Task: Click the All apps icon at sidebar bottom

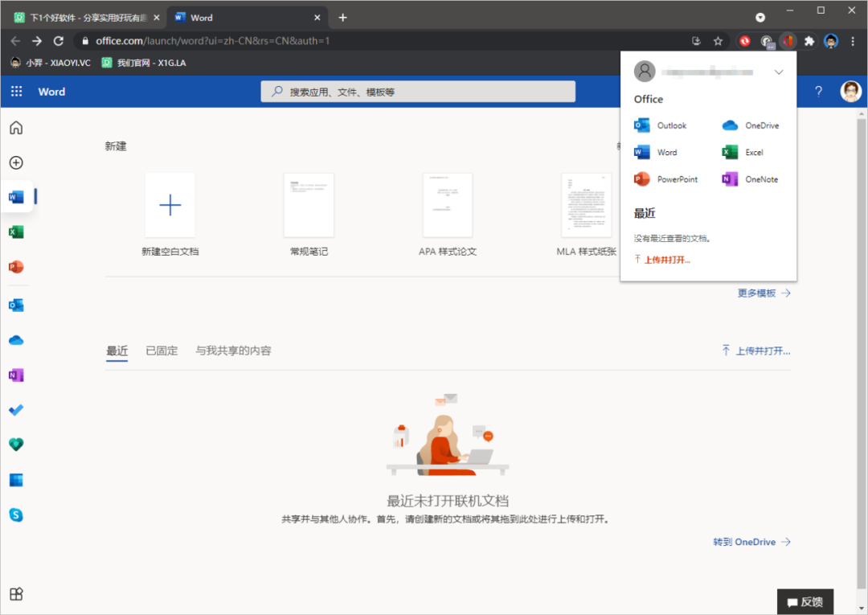Action: (x=16, y=594)
